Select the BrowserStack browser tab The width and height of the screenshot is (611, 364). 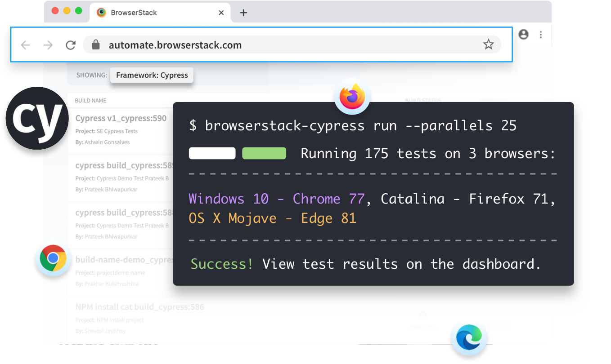coord(160,13)
